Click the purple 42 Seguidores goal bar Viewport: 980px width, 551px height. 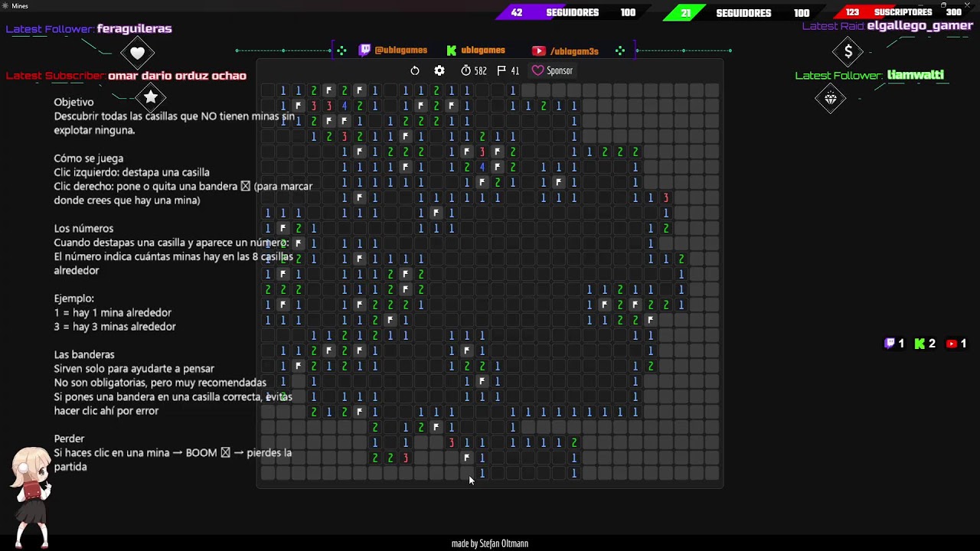pos(573,12)
